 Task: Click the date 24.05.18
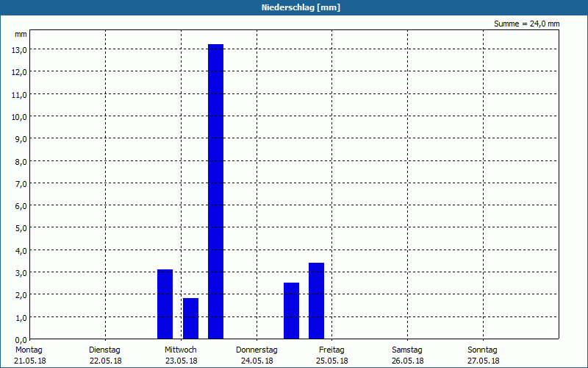tap(257, 361)
